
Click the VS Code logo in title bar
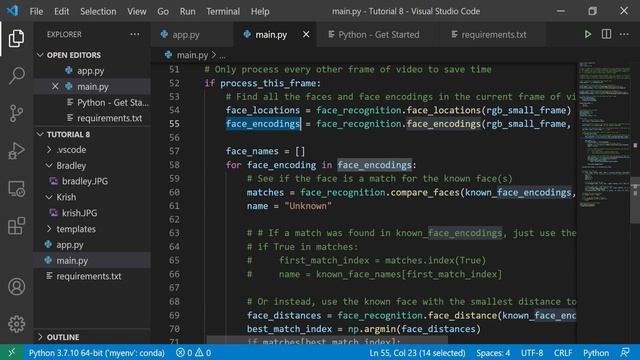[12, 11]
